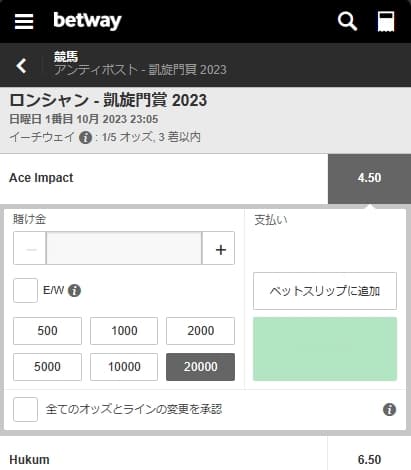Click info icon beside odds change acceptance
This screenshot has height=470, width=411.
[x=389, y=409]
